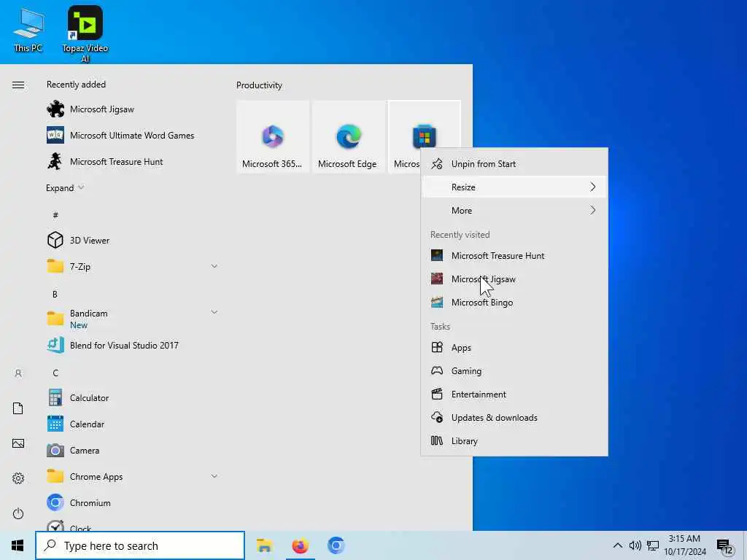Click Chromium icon on the taskbar
Screen dimensions: 747x560
(x=336, y=545)
